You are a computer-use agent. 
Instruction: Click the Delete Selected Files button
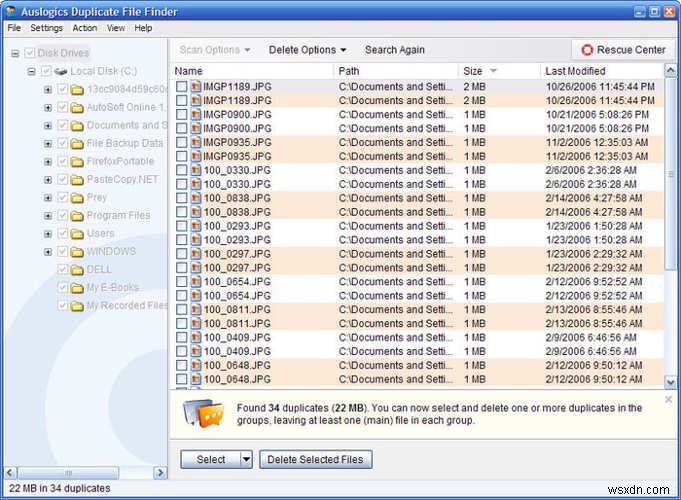pos(316,459)
